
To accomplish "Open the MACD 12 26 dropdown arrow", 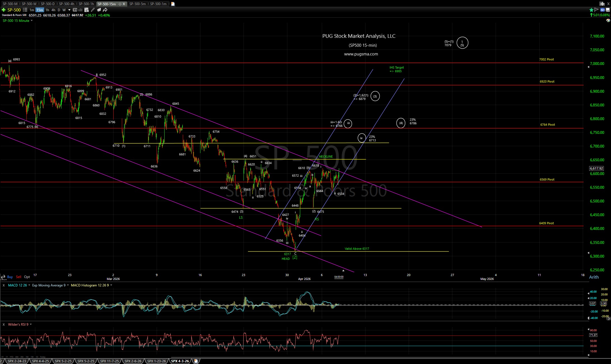I will [x=29, y=285].
